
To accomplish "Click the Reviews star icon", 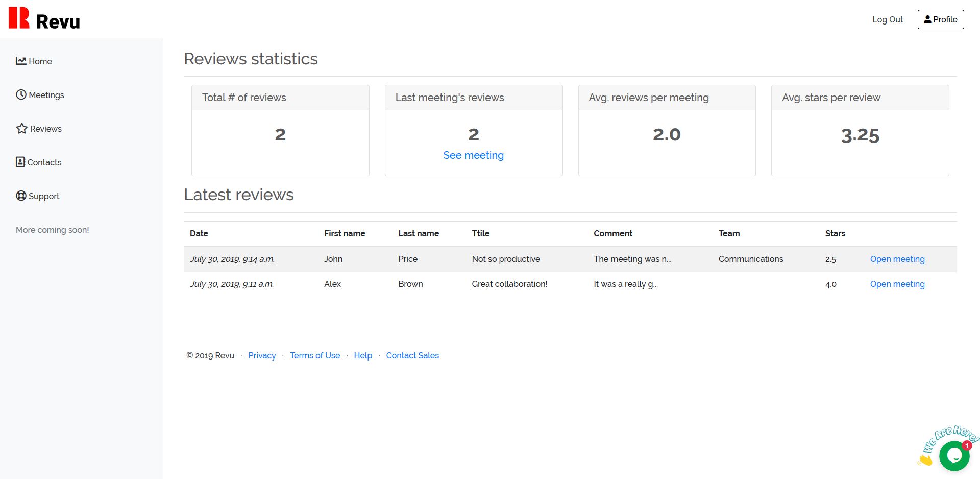I will pyautogui.click(x=21, y=128).
